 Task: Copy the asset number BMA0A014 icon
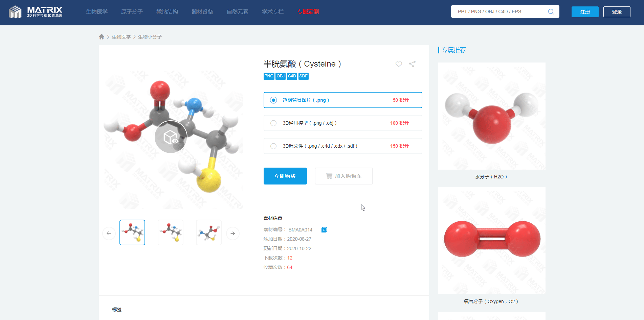(324, 230)
